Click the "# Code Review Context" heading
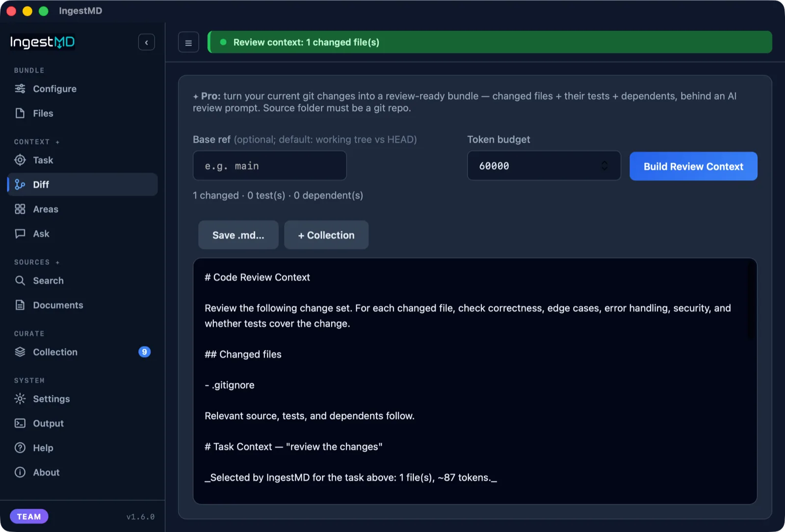Viewport: 785px width, 532px height. (x=257, y=278)
